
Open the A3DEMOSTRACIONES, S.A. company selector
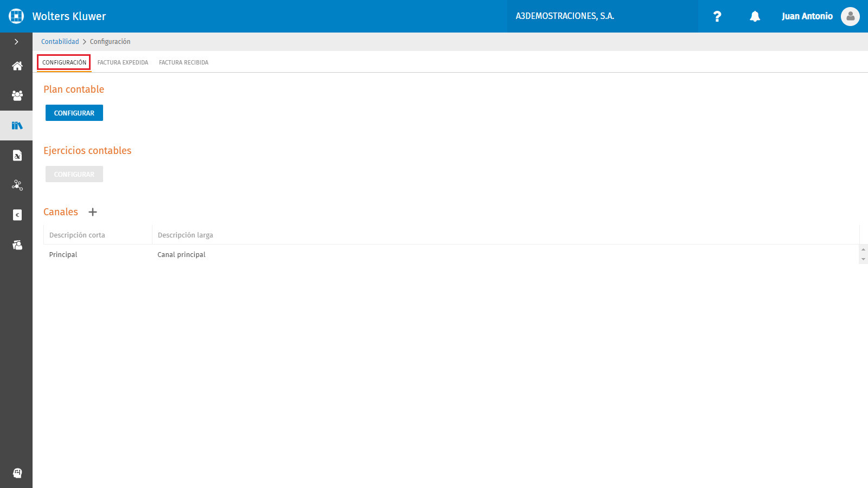click(x=602, y=16)
